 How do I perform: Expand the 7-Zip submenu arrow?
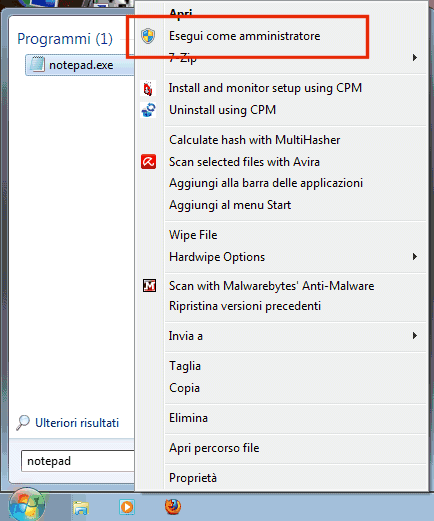coord(415,57)
